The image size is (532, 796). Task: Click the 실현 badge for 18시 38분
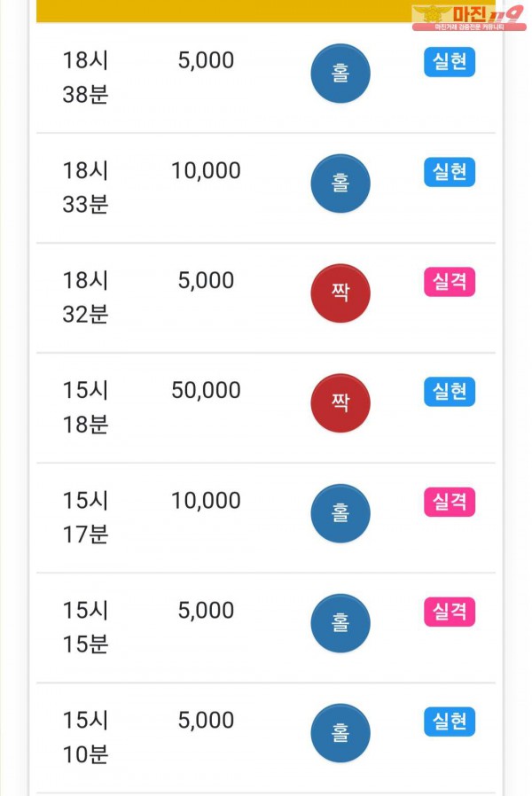click(450, 63)
